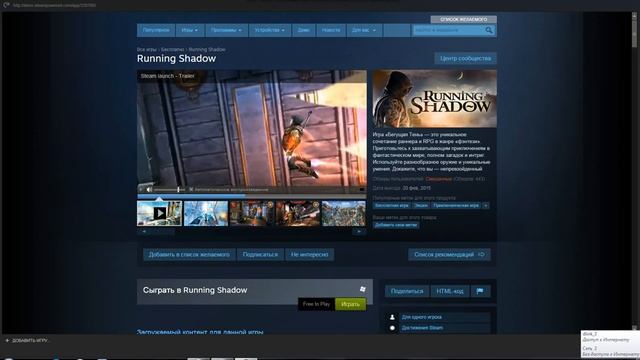The height and width of the screenshot is (360, 640).
Task: Click the right arrow under the thumbnails
Action: (x=359, y=231)
